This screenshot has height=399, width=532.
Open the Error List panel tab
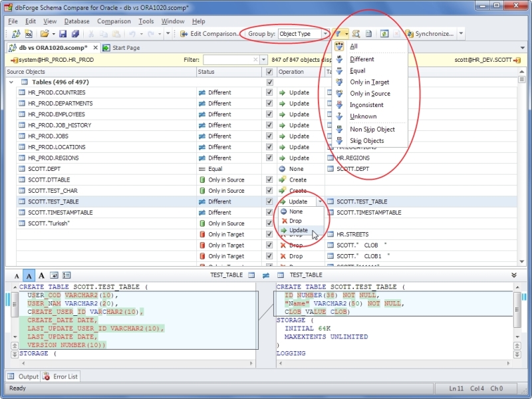[61, 376]
